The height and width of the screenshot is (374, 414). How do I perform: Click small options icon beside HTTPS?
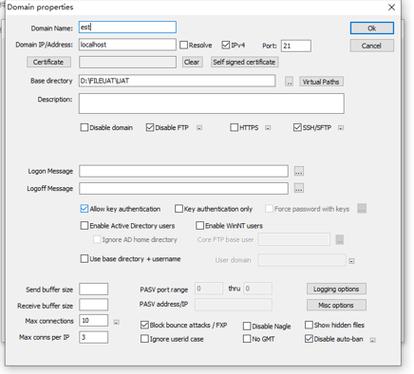click(268, 128)
